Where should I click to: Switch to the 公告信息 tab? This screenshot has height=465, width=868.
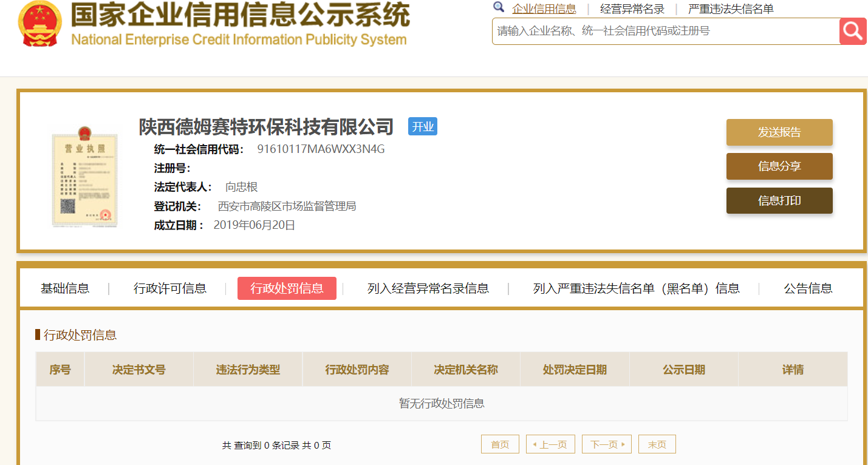[x=808, y=288]
